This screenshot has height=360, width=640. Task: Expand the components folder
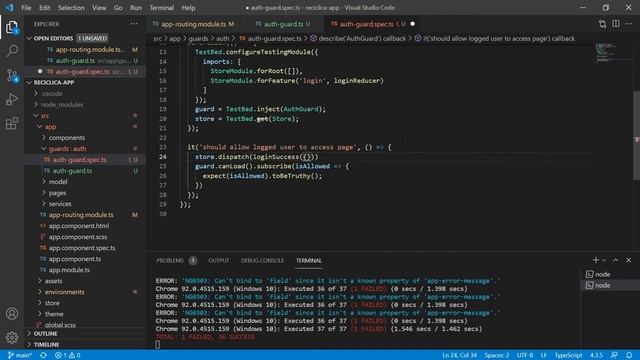[67, 138]
